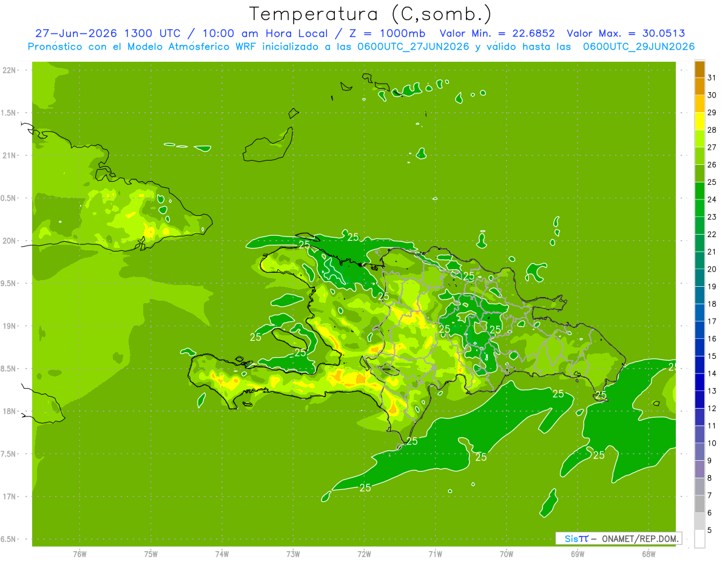Click the legend swatch between 12 and 13

[x=699, y=400]
